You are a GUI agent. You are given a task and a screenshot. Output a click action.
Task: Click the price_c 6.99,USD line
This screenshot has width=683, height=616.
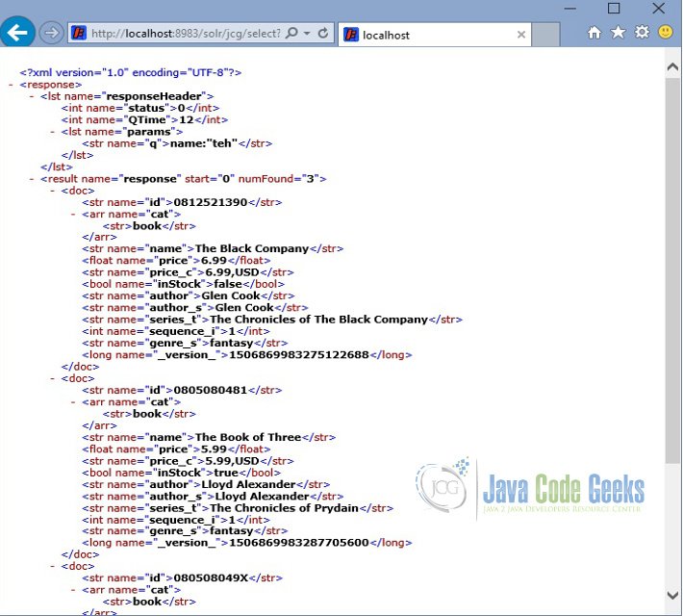(188, 272)
